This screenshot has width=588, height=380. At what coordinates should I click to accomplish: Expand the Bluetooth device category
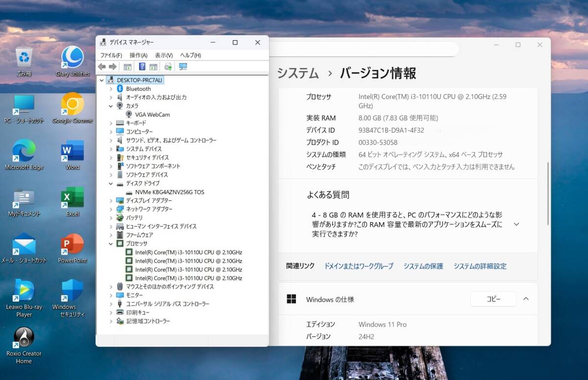[x=111, y=89]
